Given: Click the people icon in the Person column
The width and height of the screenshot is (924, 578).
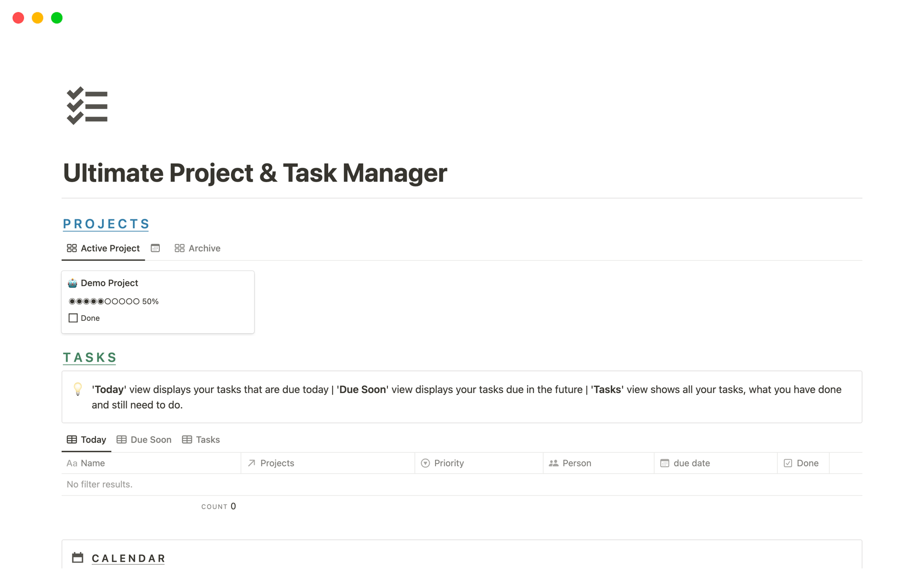Looking at the screenshot, I should tap(552, 463).
